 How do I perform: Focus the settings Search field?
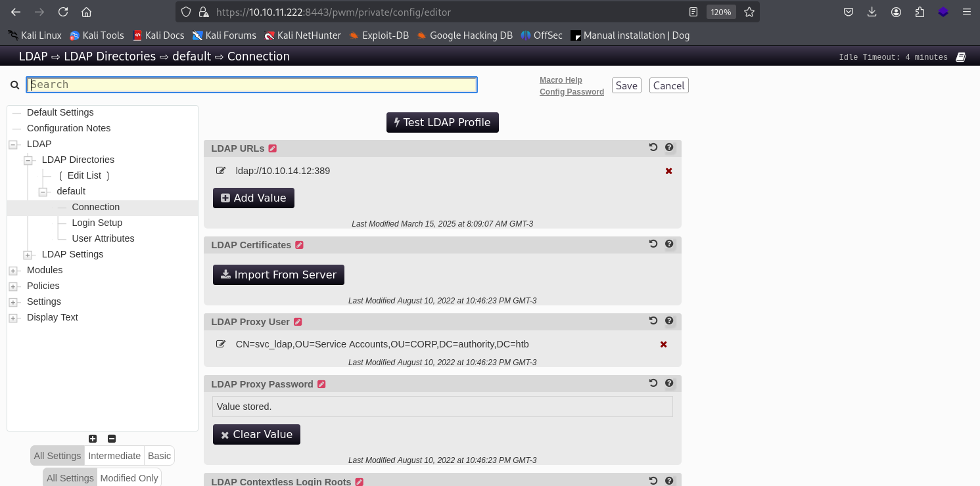(x=252, y=84)
